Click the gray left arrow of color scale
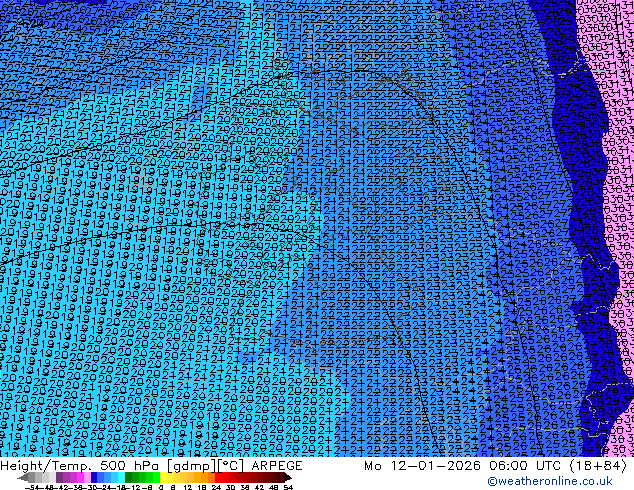The height and width of the screenshot is (490, 634). pyautogui.click(x=23, y=477)
